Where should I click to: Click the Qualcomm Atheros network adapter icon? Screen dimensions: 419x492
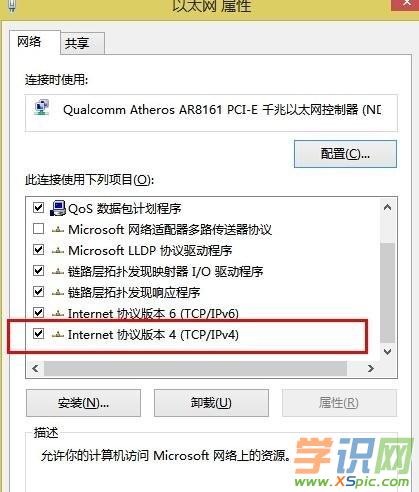(x=42, y=108)
